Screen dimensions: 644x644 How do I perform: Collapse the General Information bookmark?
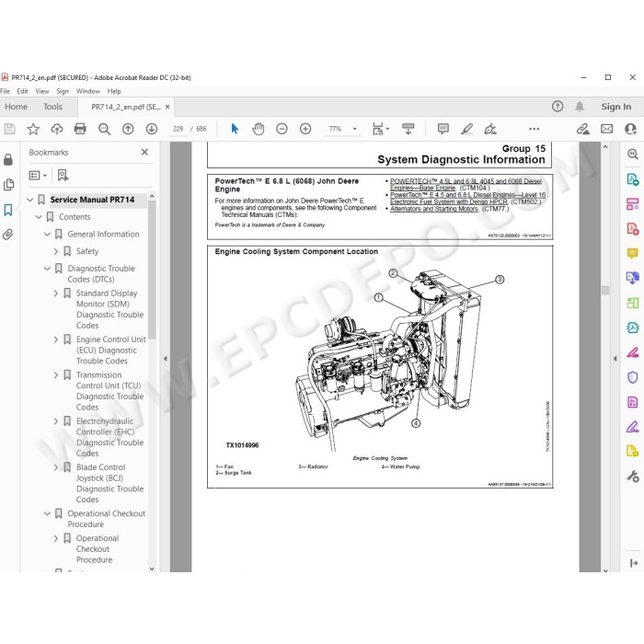[47, 234]
